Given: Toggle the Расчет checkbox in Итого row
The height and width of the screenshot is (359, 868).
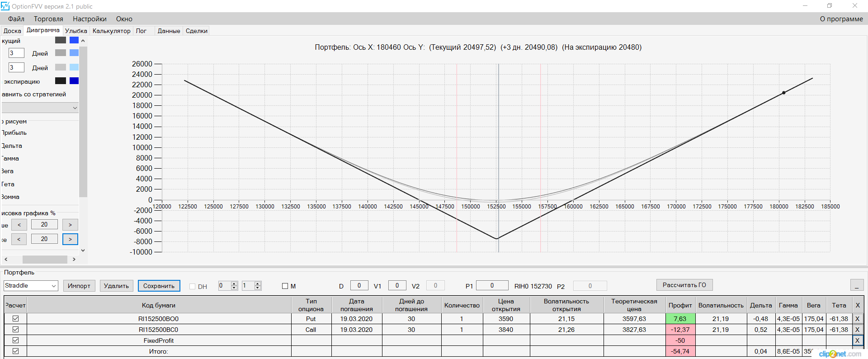Looking at the screenshot, I should pyautogui.click(x=15, y=351).
